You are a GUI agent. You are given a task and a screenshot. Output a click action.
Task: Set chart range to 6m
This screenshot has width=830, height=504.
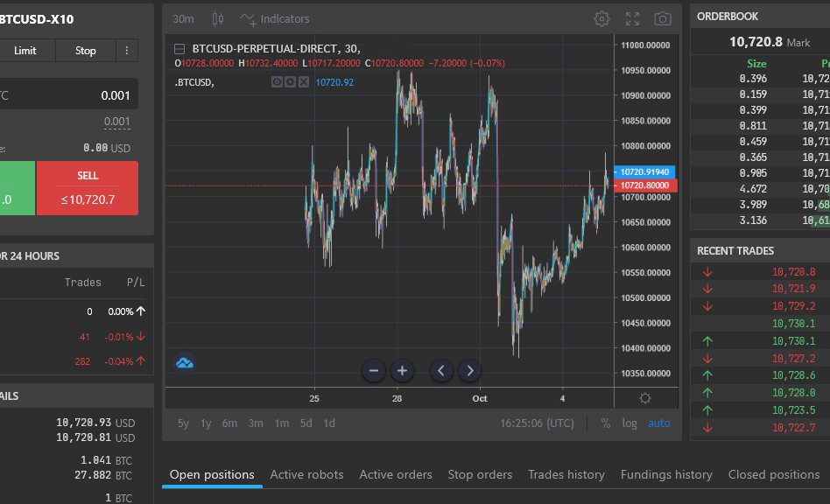(x=229, y=423)
